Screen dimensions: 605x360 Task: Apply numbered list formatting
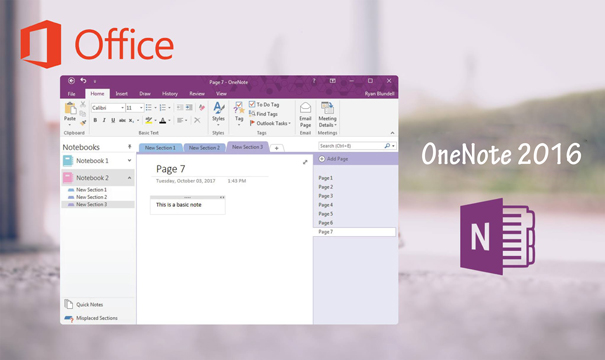pyautogui.click(x=163, y=108)
